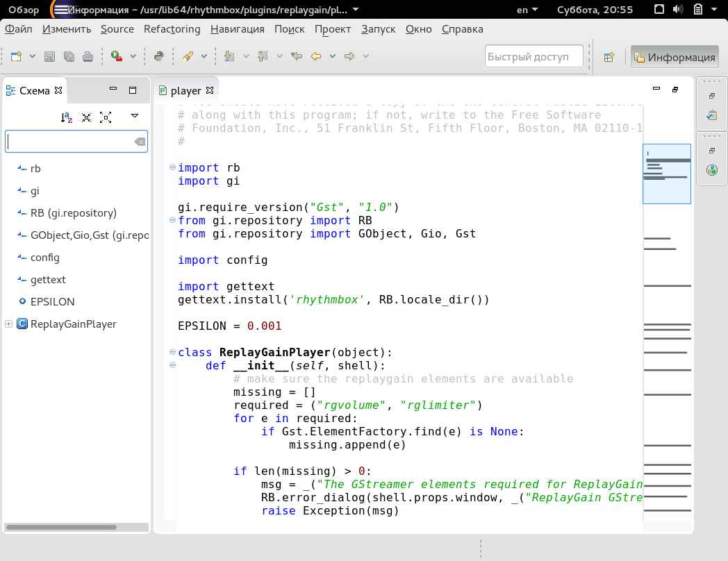
Task: Open the Forward history dropdown arrow
Action: tap(366, 57)
